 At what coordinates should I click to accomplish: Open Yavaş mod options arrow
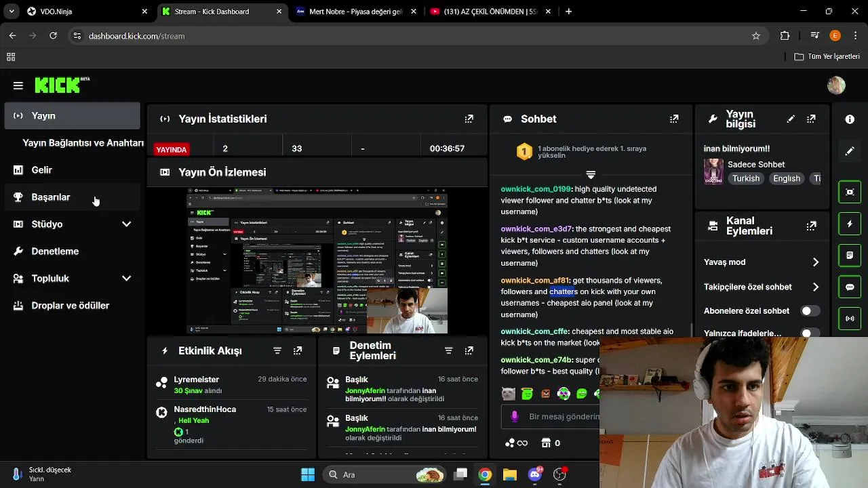point(815,262)
